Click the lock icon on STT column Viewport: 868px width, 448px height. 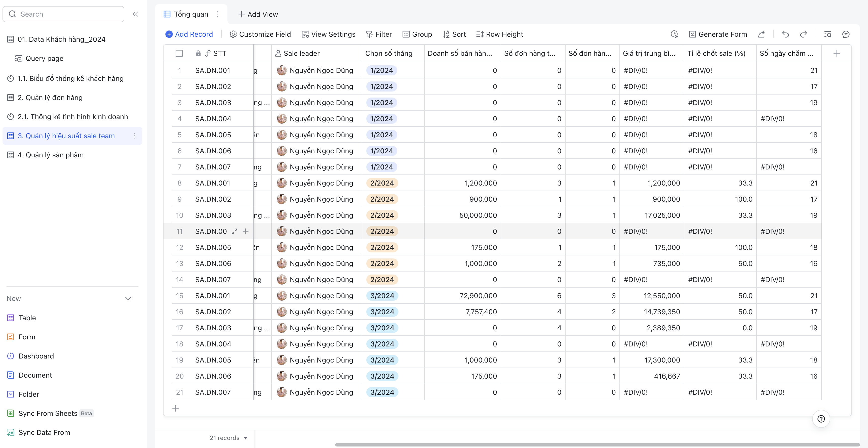coord(198,53)
